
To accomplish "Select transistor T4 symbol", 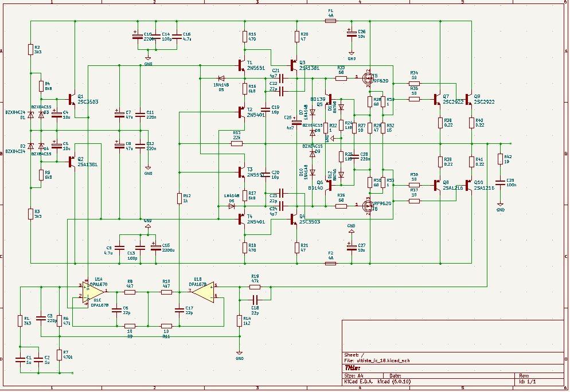I will point(242,219).
